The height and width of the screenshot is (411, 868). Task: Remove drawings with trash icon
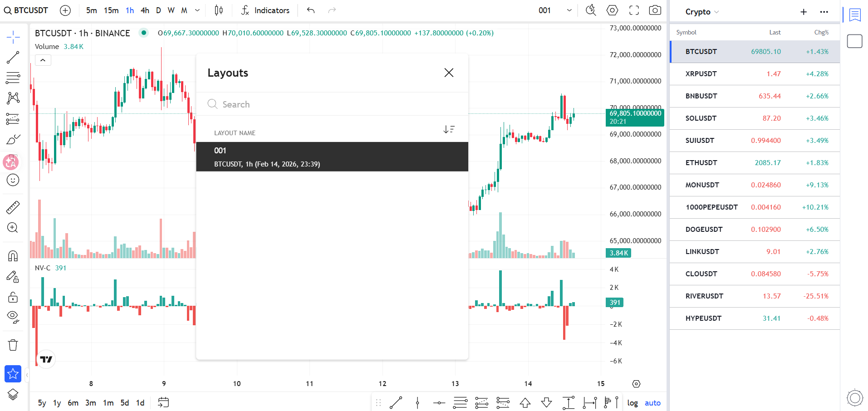13,345
